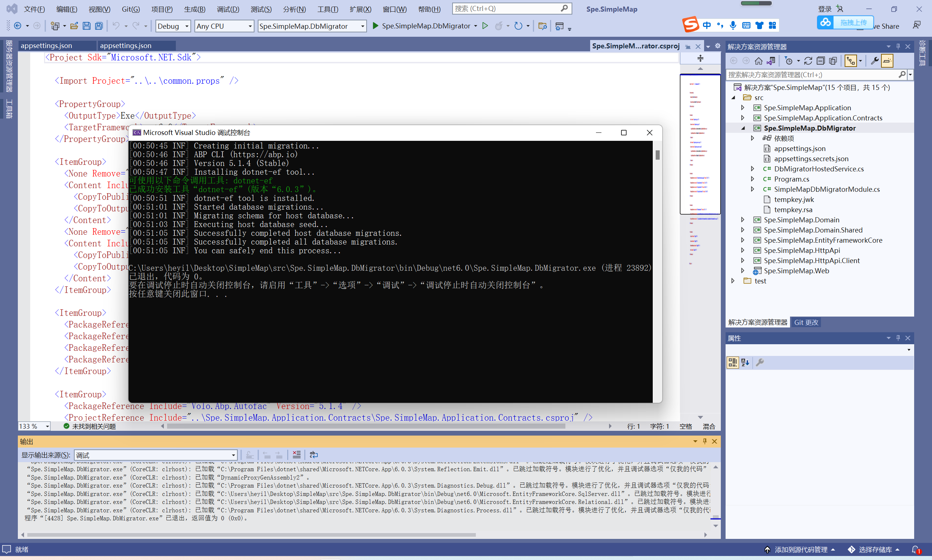
Task: Toggle Preview Selected Items button
Action: tap(888, 61)
